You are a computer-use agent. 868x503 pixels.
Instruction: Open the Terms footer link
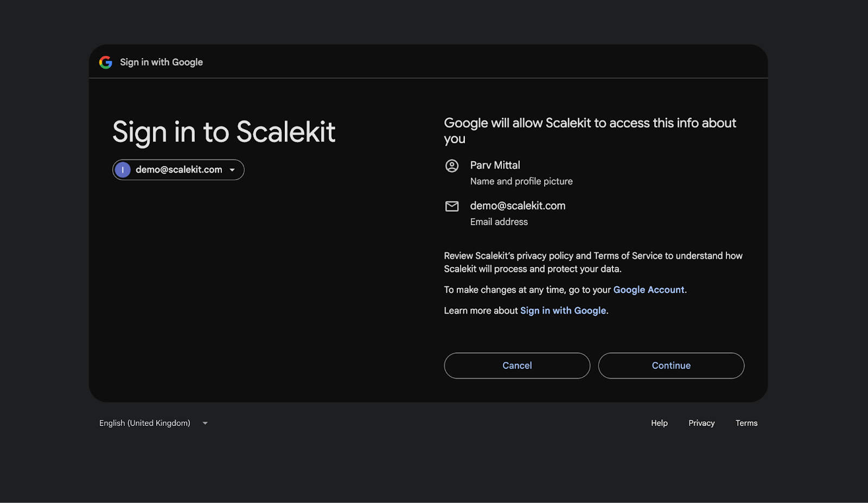click(746, 423)
